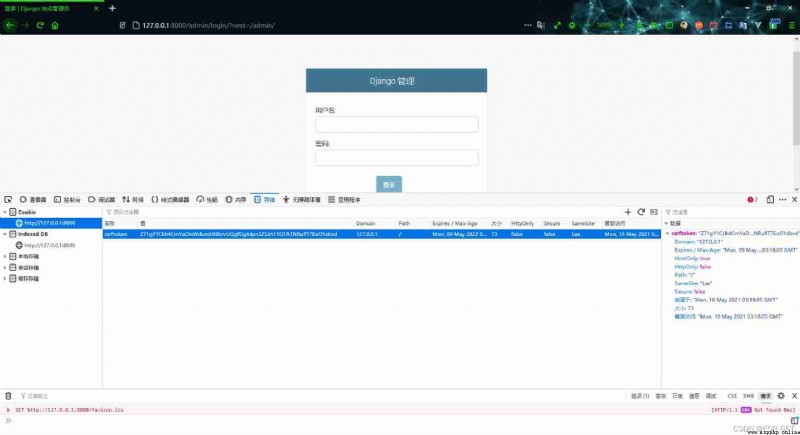Collapse the data section in the details sidebar
The width and height of the screenshot is (800, 435).
click(666, 223)
